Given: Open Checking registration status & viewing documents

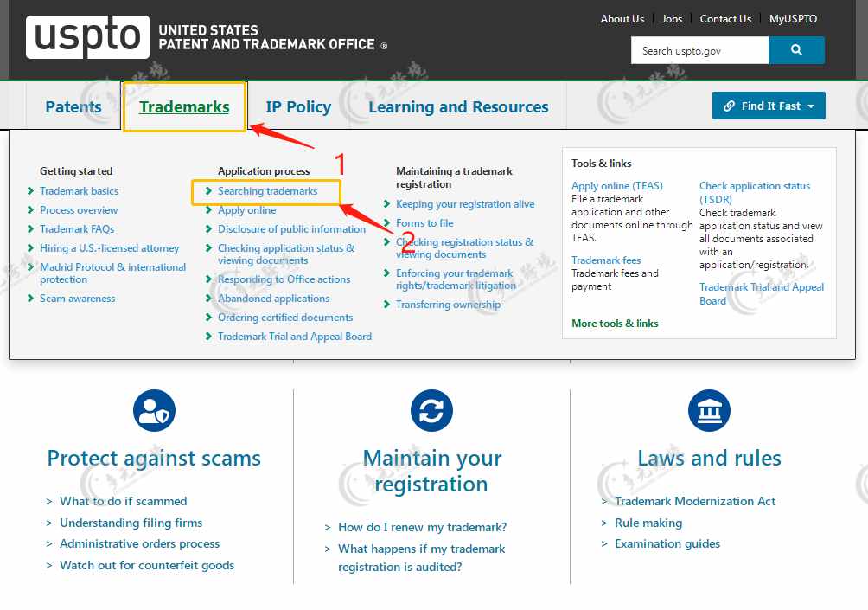Looking at the screenshot, I should (x=464, y=248).
